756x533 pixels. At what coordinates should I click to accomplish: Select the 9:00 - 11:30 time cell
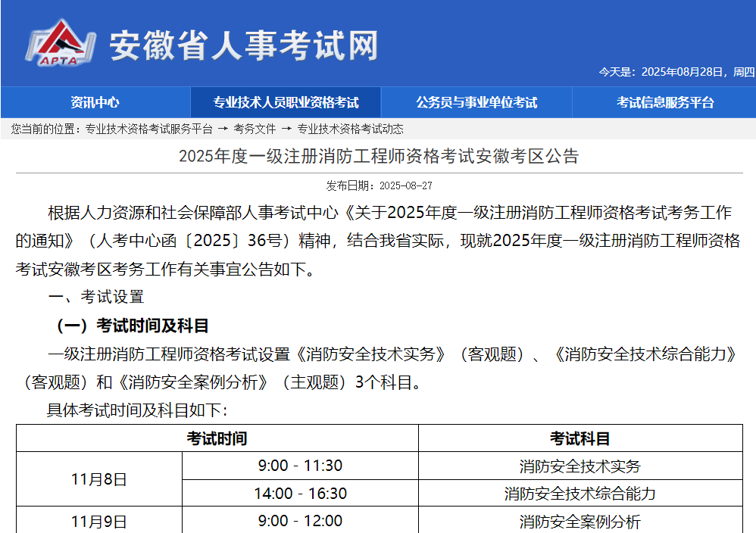tap(300, 466)
